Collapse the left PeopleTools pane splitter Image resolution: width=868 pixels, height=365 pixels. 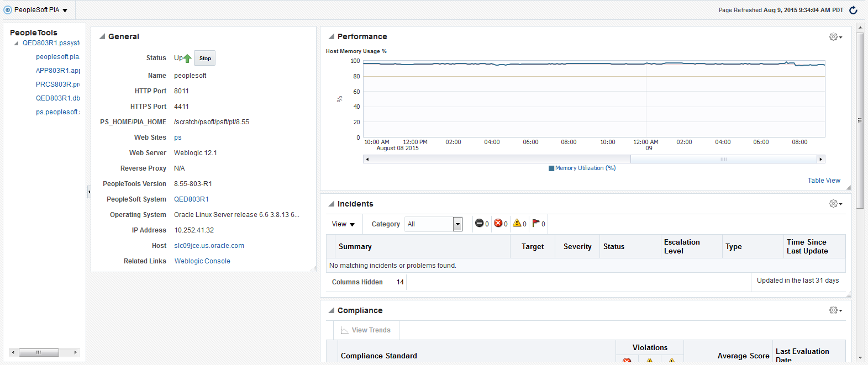[89, 192]
